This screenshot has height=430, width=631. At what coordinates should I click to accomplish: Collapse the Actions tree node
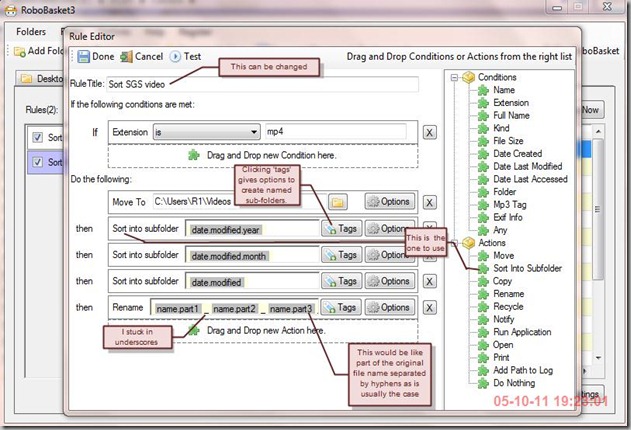454,243
